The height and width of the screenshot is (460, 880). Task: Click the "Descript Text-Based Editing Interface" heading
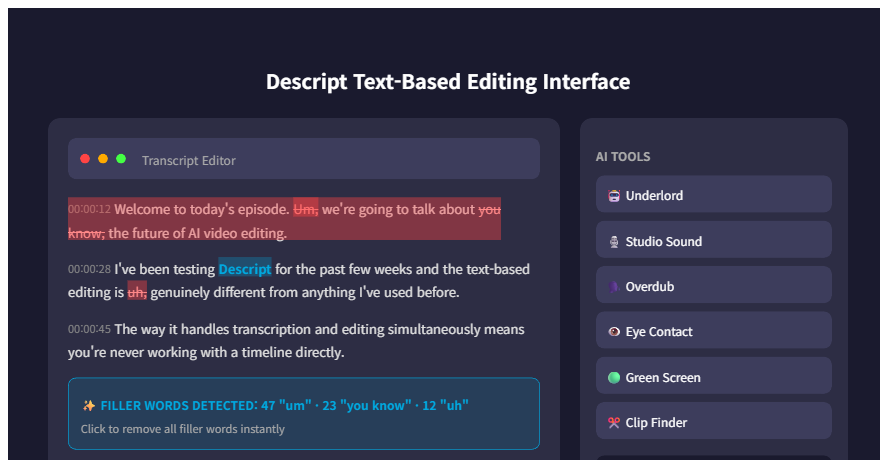coord(448,82)
